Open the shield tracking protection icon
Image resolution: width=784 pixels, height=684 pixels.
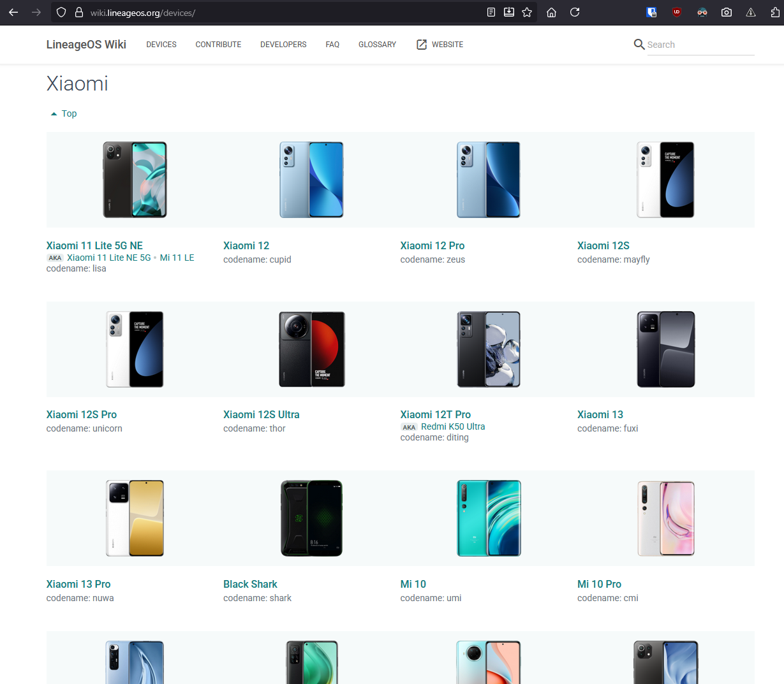click(x=61, y=12)
